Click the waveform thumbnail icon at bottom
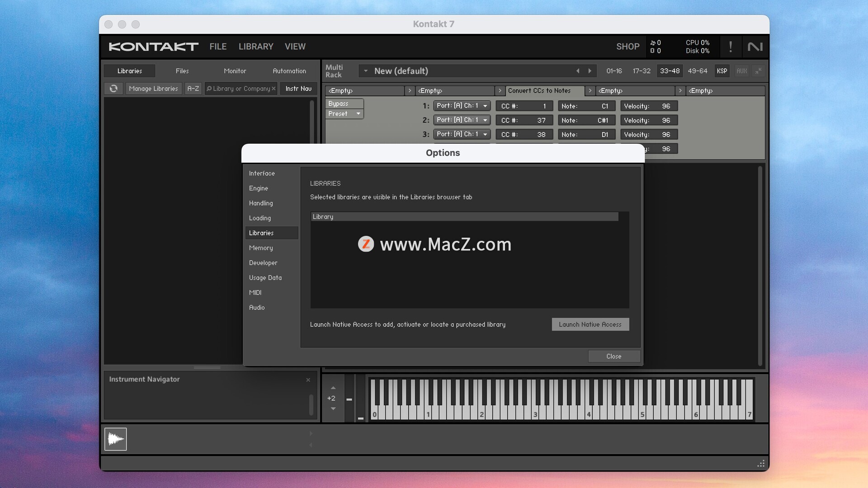 point(116,439)
